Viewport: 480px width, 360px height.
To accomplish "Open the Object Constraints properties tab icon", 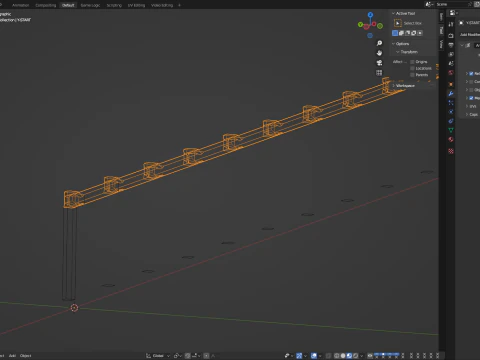I will pos(451,121).
